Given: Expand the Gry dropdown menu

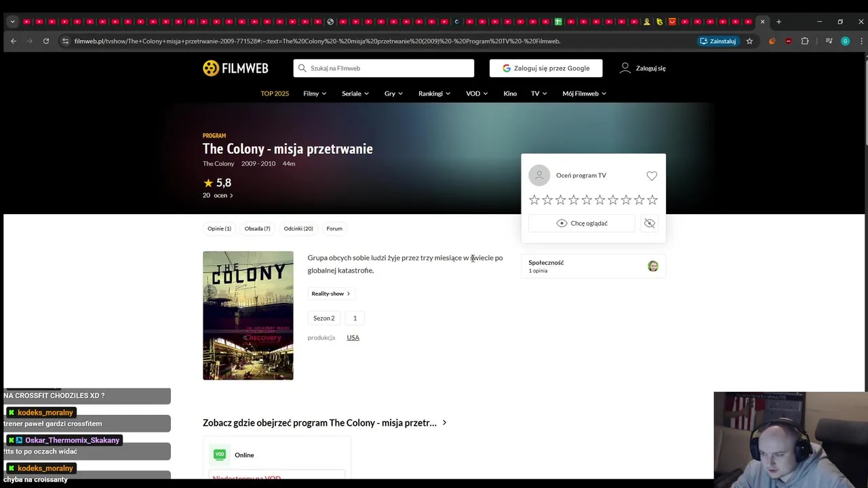Looking at the screenshot, I should coord(393,94).
